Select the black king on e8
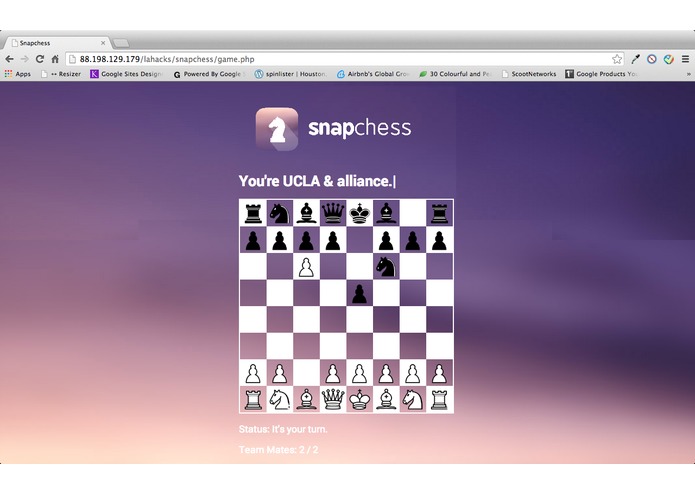Viewport: 695px width, 494px height. [x=359, y=214]
